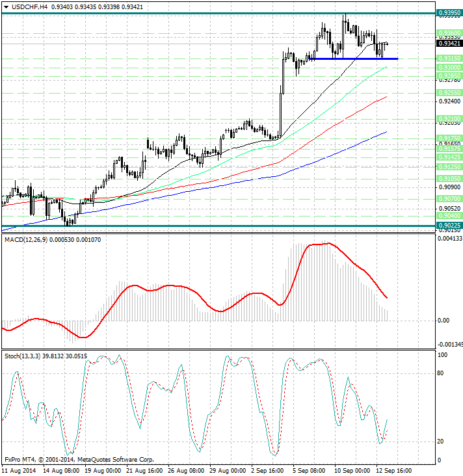Viewport: 463px width, 476px height.
Task: Click the 0.91425 green price label
Action: [449, 157]
